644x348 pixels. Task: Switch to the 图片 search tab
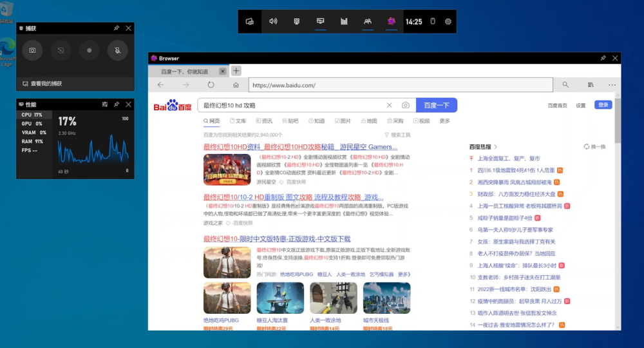click(x=343, y=121)
